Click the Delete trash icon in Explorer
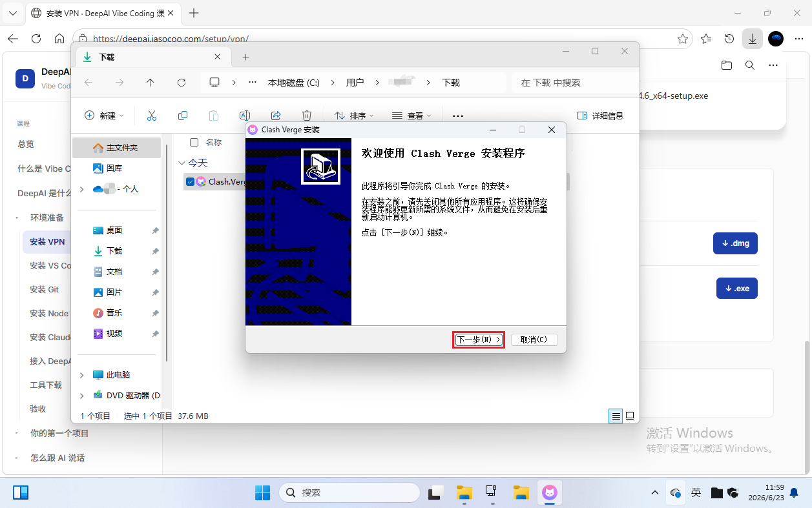Image resolution: width=812 pixels, height=508 pixels. click(307, 116)
